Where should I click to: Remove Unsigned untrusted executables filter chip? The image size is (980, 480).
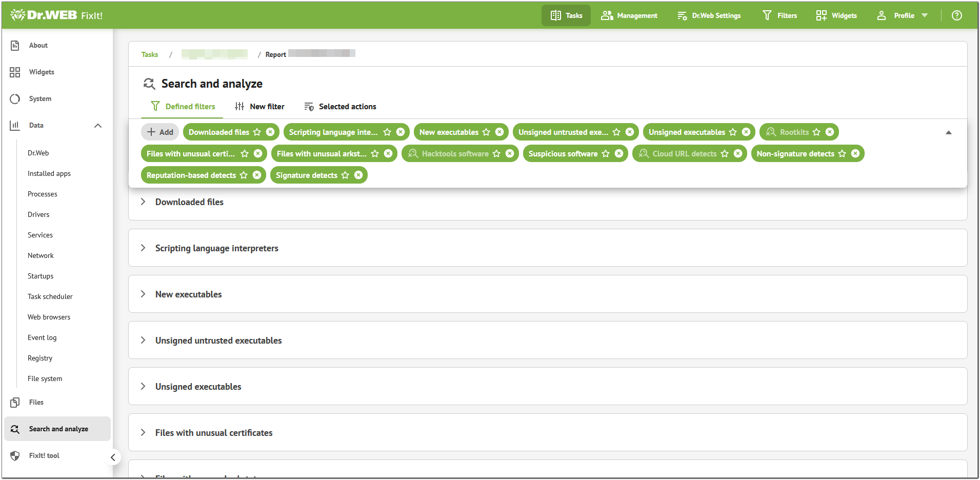(x=630, y=132)
